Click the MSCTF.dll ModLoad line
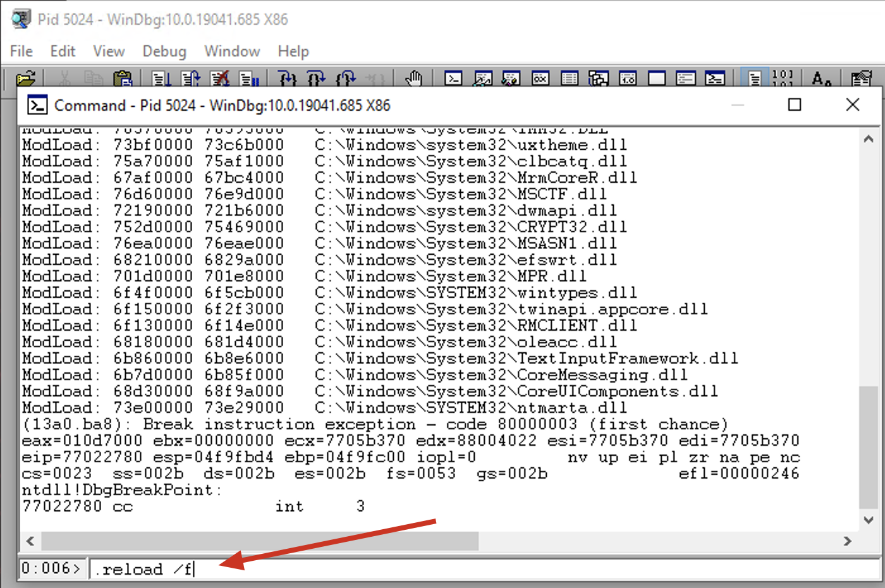The height and width of the screenshot is (588, 885). (314, 194)
